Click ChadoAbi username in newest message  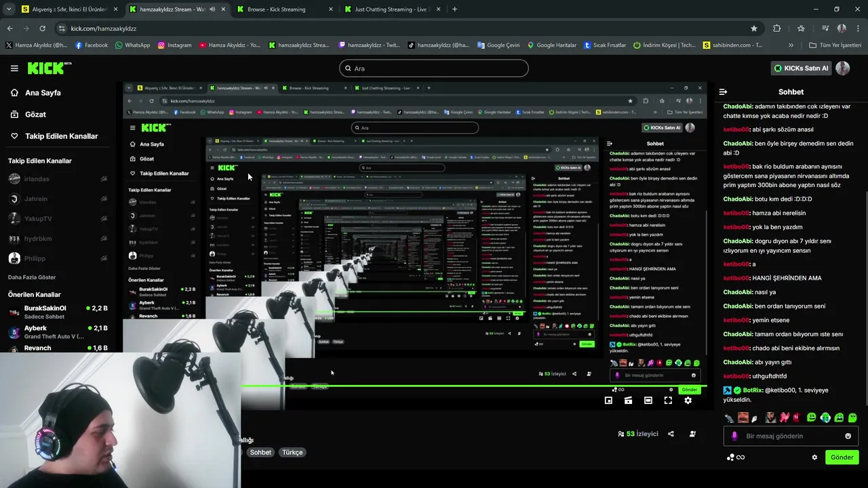click(736, 363)
